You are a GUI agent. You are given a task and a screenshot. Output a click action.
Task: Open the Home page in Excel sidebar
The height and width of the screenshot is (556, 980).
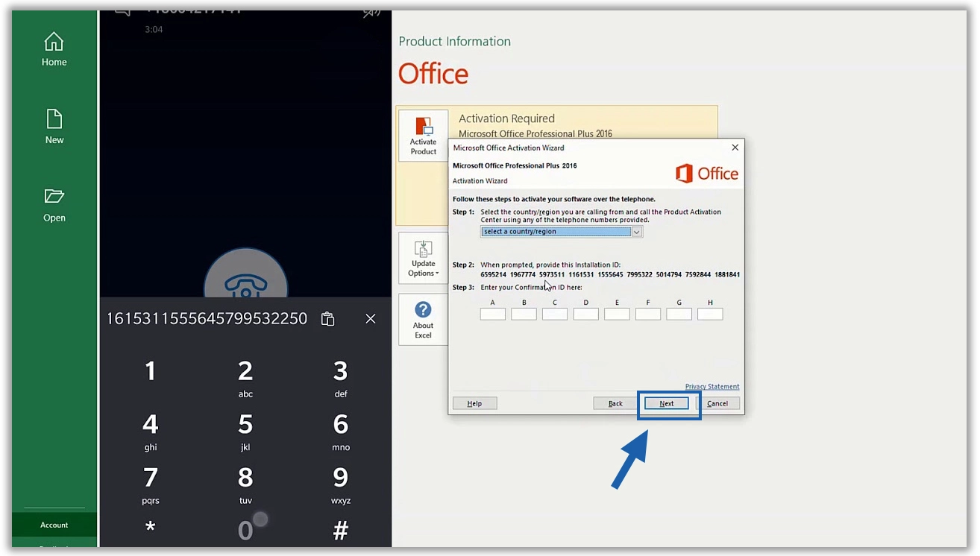click(54, 50)
